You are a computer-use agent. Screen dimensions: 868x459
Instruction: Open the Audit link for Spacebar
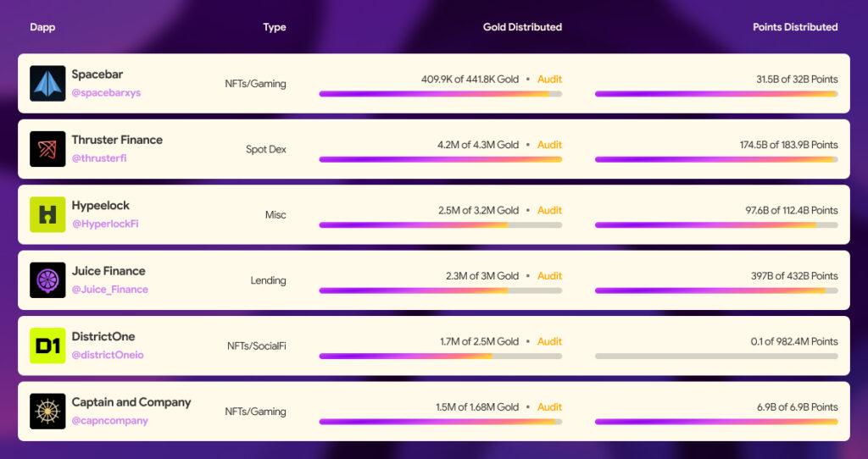tap(549, 79)
